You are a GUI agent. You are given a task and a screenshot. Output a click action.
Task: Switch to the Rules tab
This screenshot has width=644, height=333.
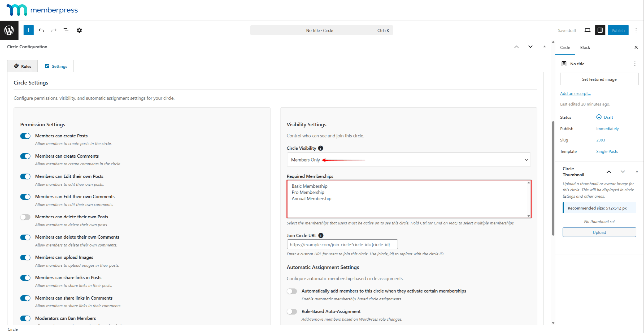click(x=23, y=66)
